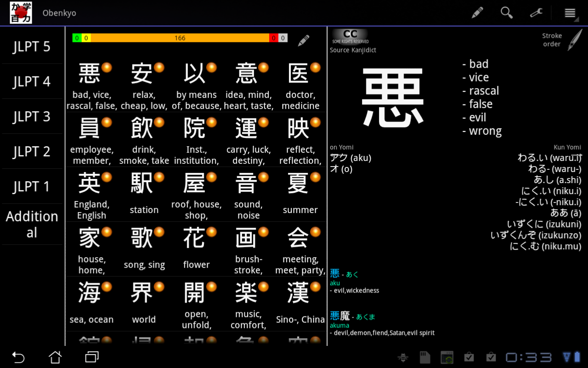Screen dimensions: 588x368
Task: Open the search magnifier icon
Action: (507, 13)
